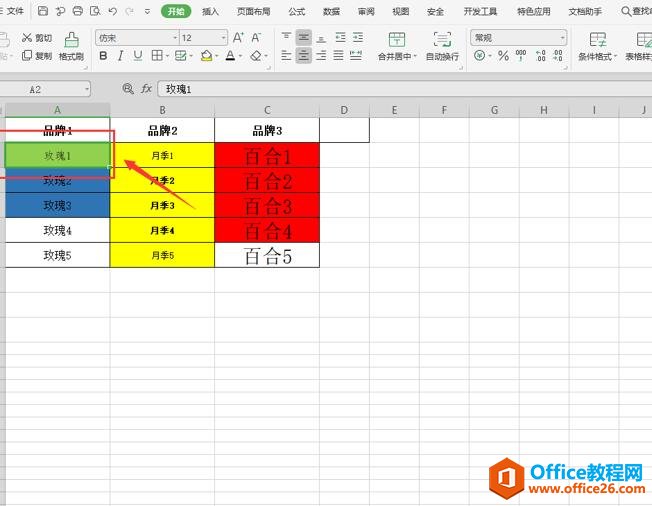Switch to the 公式 tab
This screenshot has height=506, width=652.
coord(296,12)
